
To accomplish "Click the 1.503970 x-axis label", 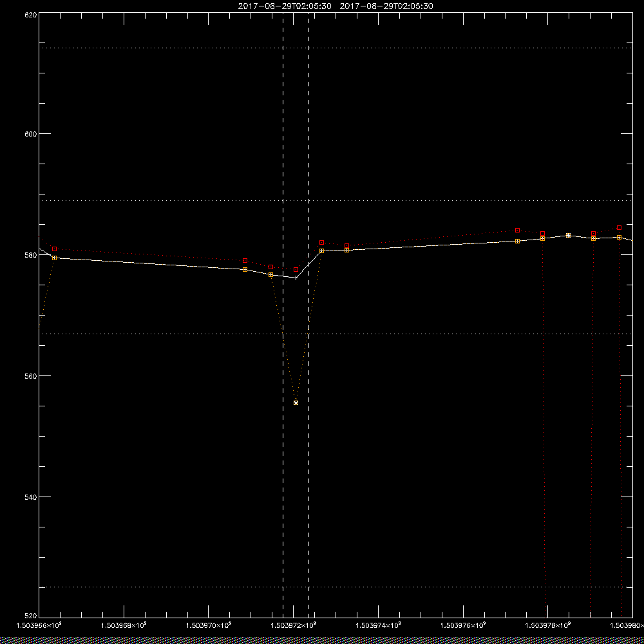I will click(x=209, y=625).
